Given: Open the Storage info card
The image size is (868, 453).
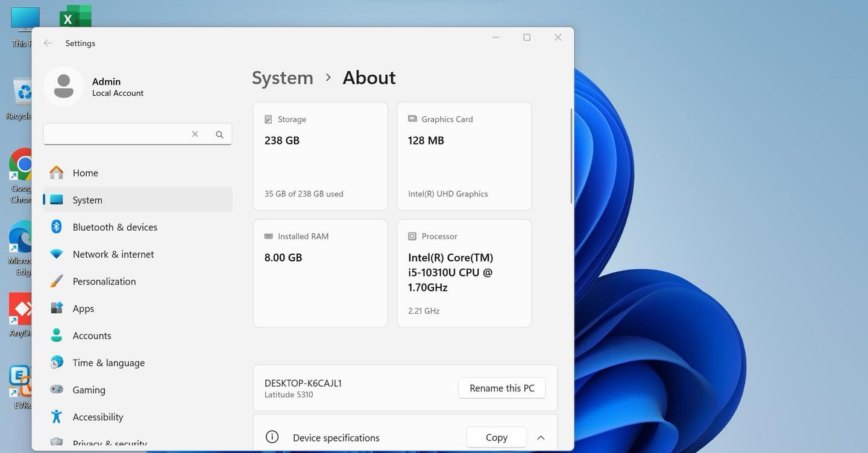Looking at the screenshot, I should (x=320, y=156).
